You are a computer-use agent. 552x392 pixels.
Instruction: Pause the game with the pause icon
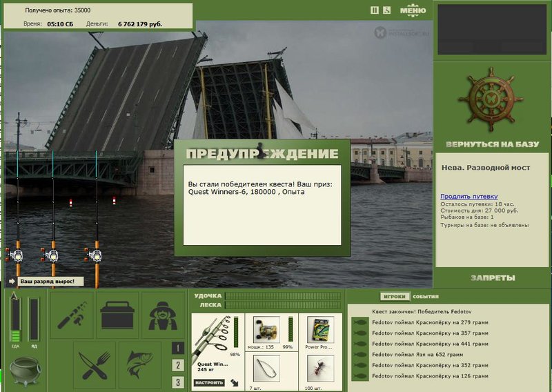tap(375, 10)
